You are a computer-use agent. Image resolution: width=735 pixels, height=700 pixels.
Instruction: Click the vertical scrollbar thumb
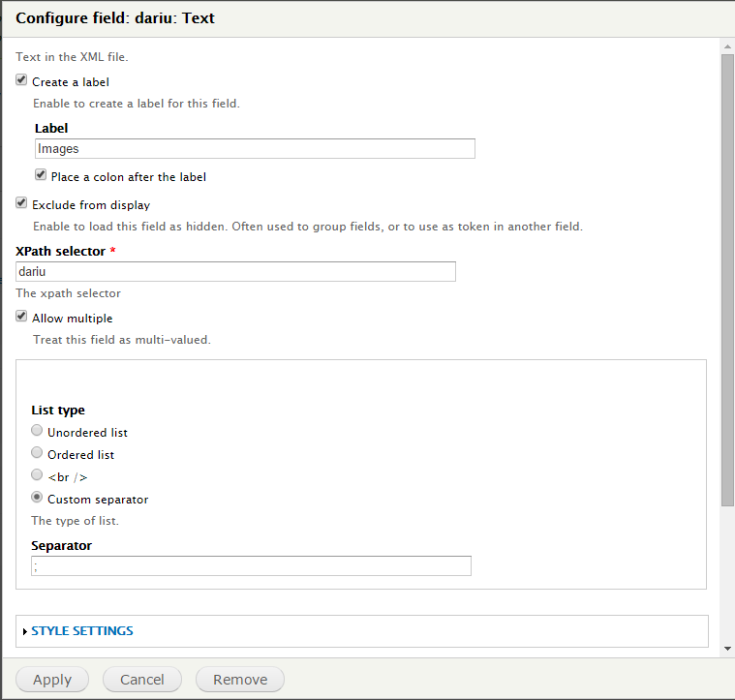[x=727, y=280]
